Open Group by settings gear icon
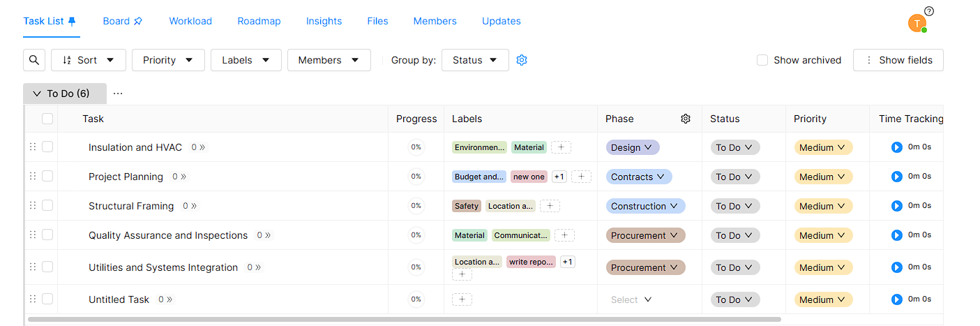 [522, 60]
